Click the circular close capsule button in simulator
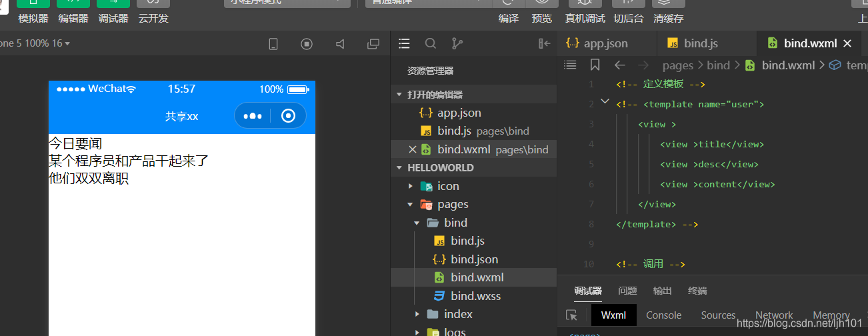Screen dimensions: 868x336 (x=289, y=116)
